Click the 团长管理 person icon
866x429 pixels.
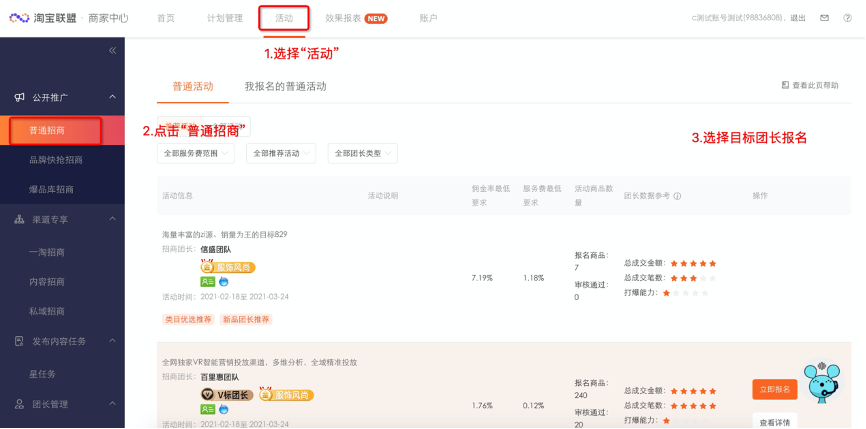coord(19,404)
